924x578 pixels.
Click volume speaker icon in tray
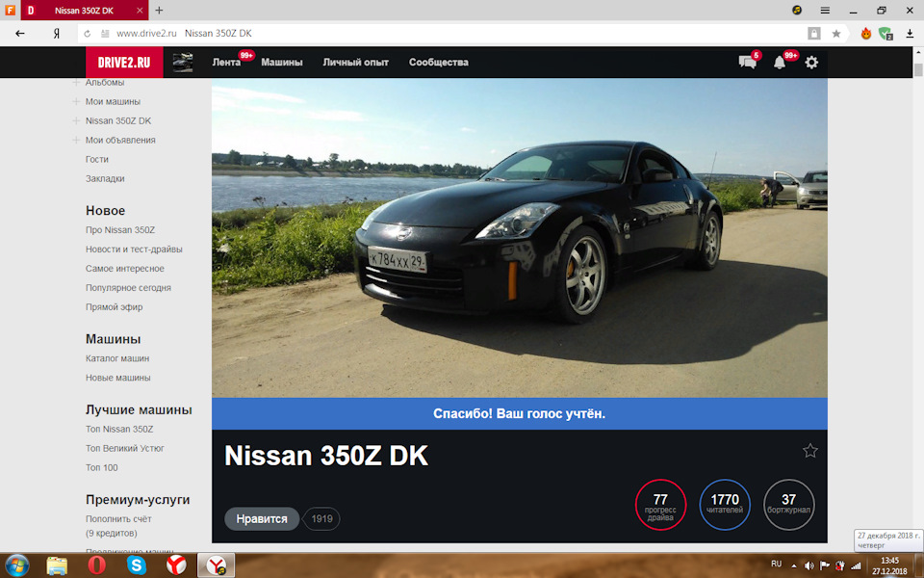[x=808, y=565]
